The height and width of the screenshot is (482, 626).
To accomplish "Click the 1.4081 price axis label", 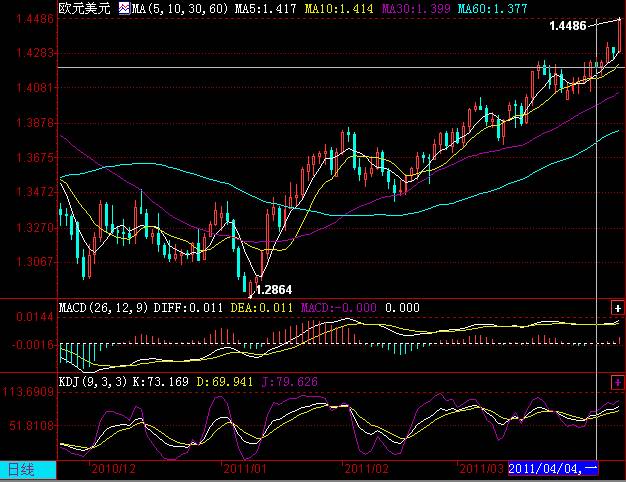I will [35, 87].
